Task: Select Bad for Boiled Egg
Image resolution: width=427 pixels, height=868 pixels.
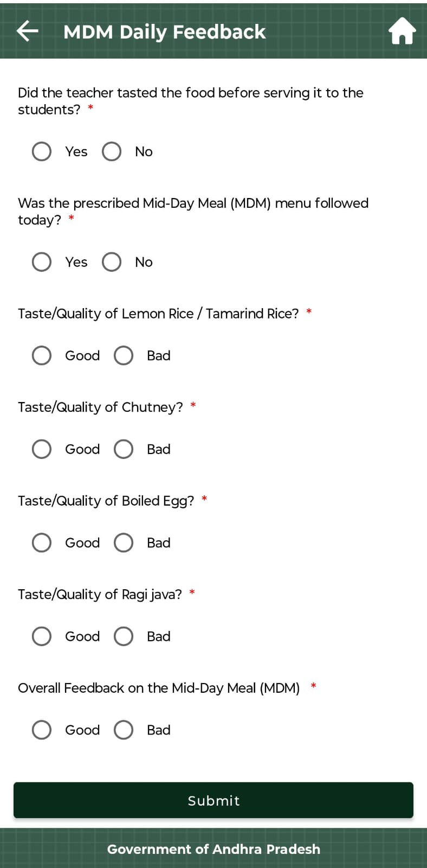Action: tap(124, 542)
